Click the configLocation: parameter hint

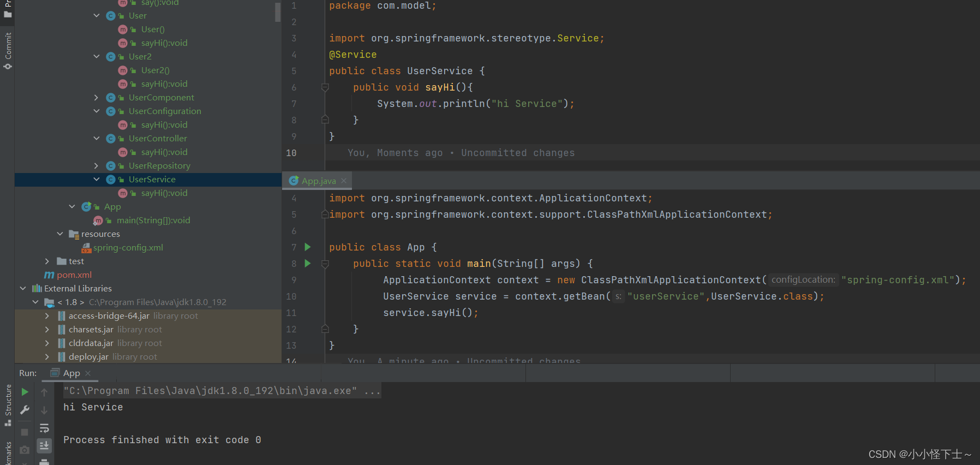[803, 280]
